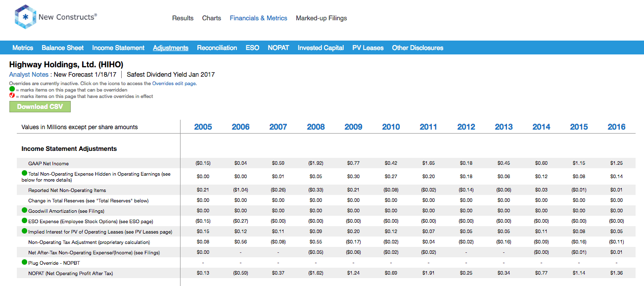This screenshot has width=644, height=286.
Task: Click the 2015 year header
Action: point(579,127)
